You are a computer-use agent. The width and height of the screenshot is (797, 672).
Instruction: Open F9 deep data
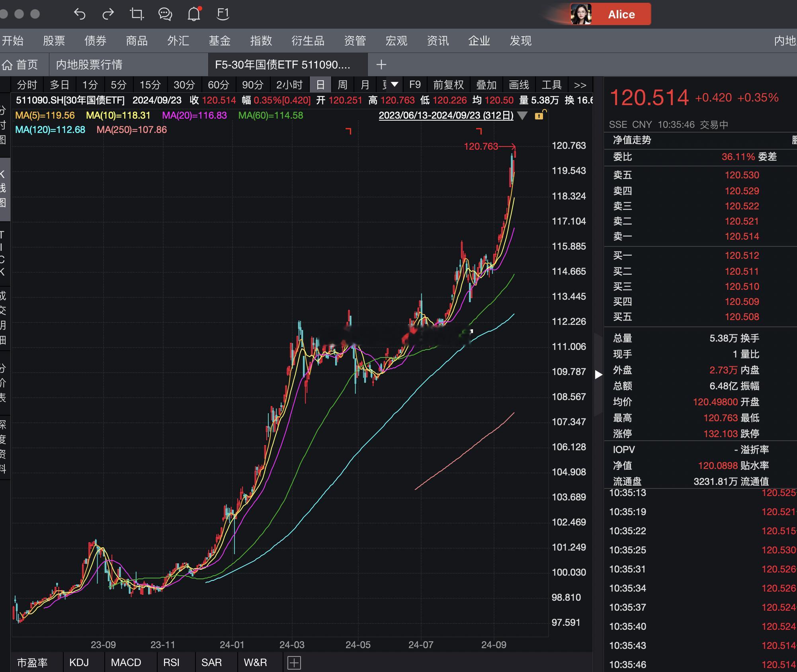[x=415, y=85]
